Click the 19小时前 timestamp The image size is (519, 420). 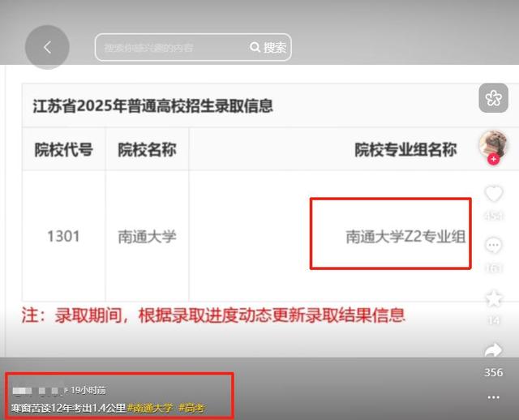pos(88,390)
